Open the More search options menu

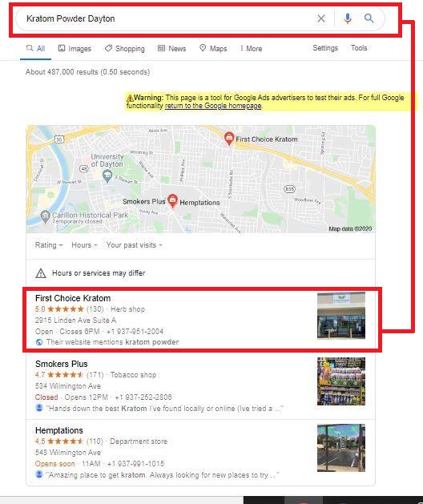point(251,49)
